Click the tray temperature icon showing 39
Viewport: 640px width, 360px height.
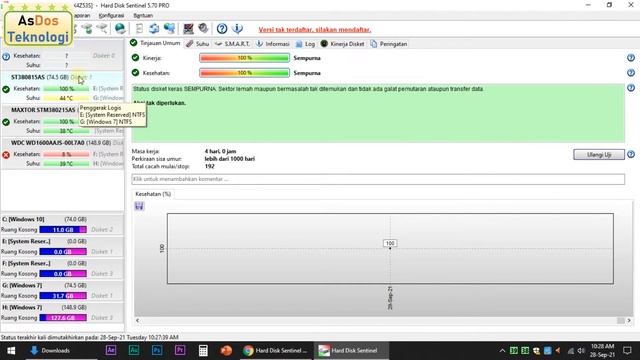[x=514, y=351]
